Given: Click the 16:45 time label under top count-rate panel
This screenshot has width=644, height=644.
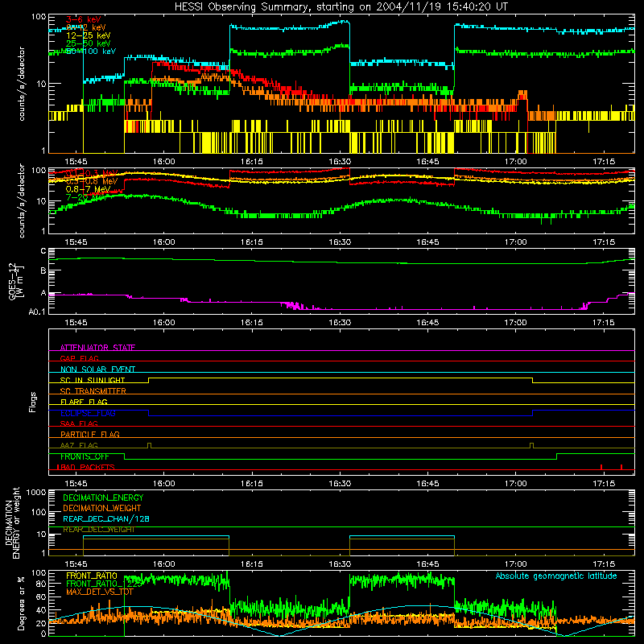Looking at the screenshot, I should point(427,162).
